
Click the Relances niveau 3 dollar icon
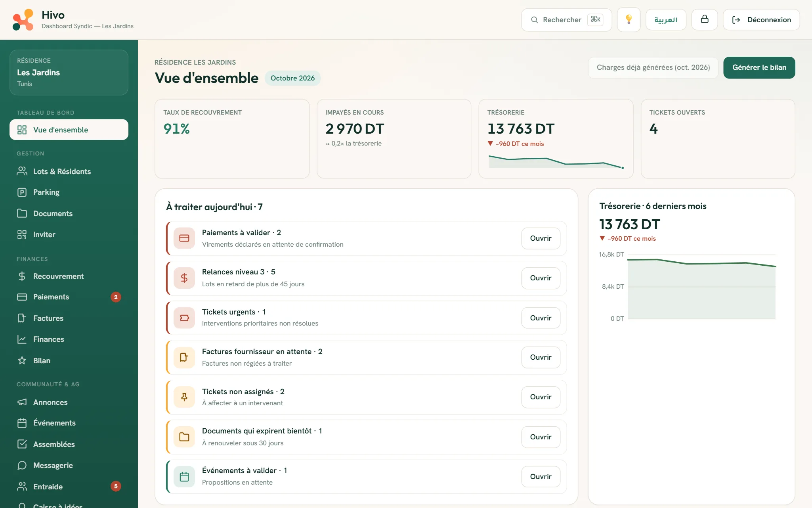[x=184, y=278]
